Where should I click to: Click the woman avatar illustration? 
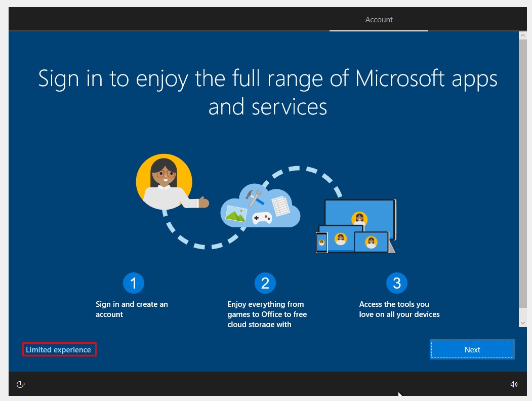pyautogui.click(x=172, y=182)
